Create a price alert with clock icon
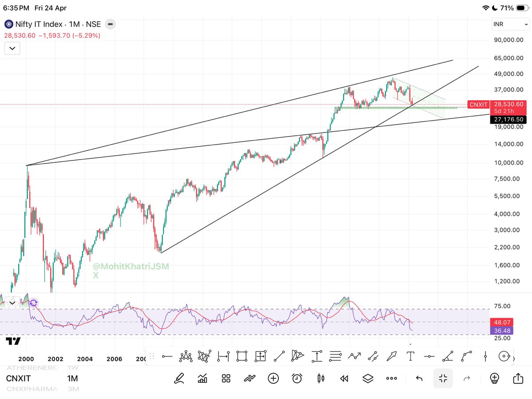532x399 pixels. tap(297, 378)
